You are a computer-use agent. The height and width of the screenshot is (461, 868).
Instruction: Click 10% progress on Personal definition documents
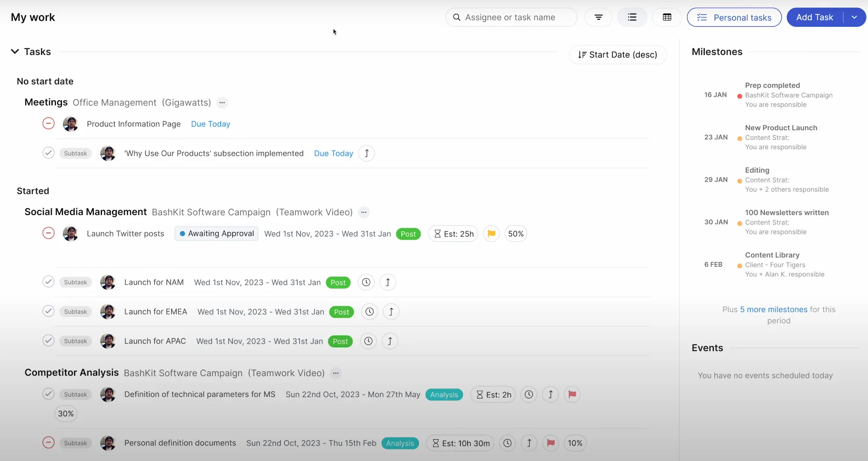click(575, 443)
